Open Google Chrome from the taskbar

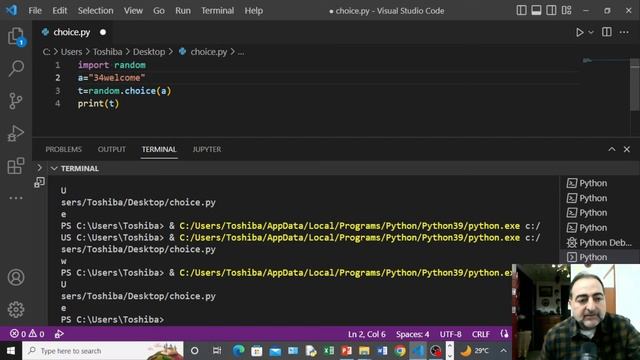point(400,351)
